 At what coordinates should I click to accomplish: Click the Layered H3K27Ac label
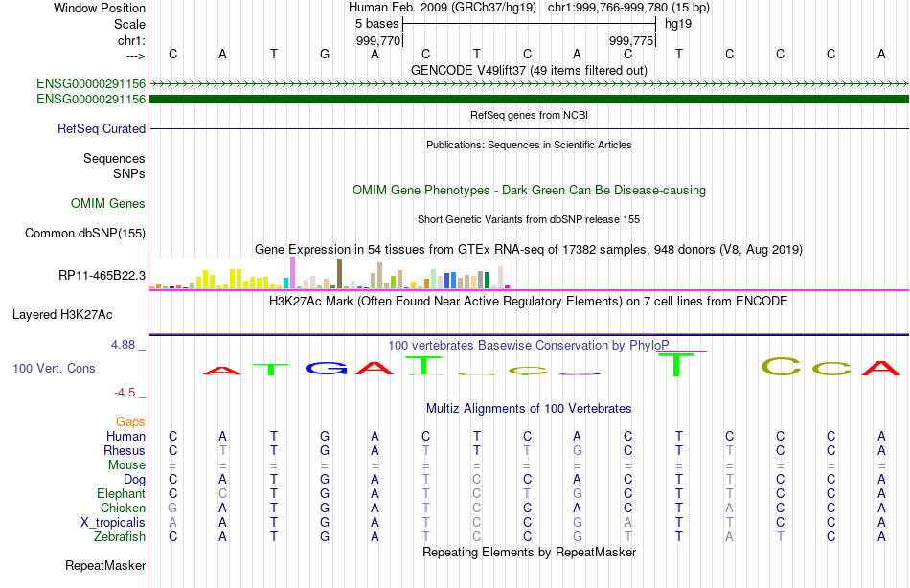(x=62, y=315)
